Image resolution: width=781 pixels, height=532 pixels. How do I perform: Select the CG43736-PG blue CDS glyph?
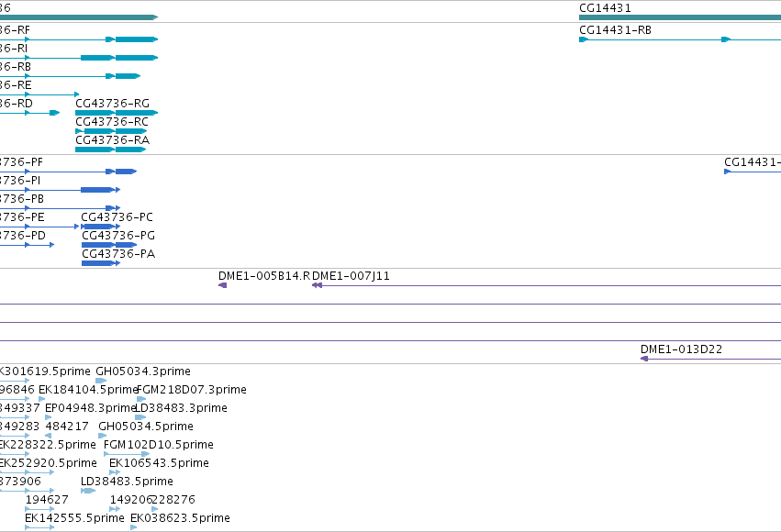(109, 245)
